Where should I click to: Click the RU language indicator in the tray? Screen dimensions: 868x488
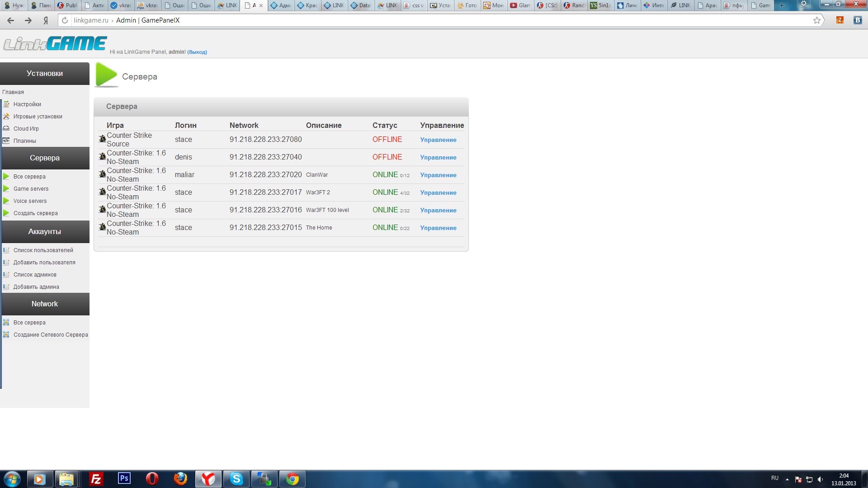(775, 478)
